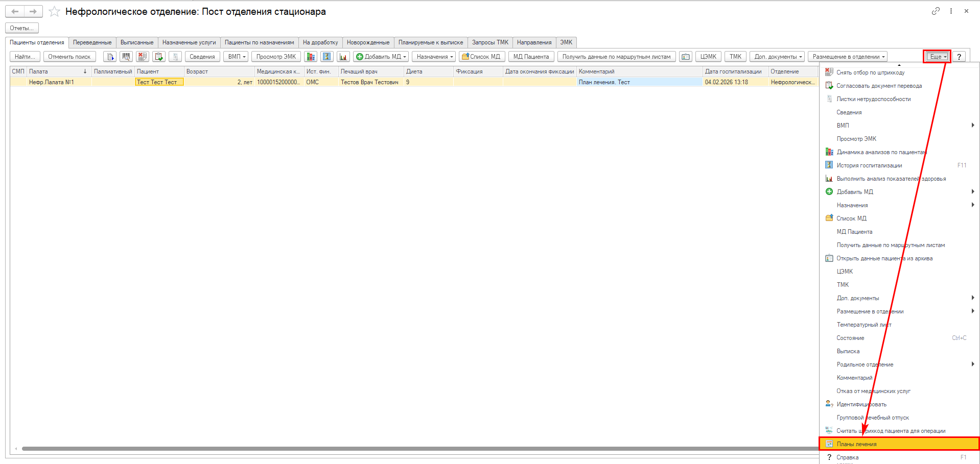
Task: Select Справка in the Еще menu
Action: 899,457
